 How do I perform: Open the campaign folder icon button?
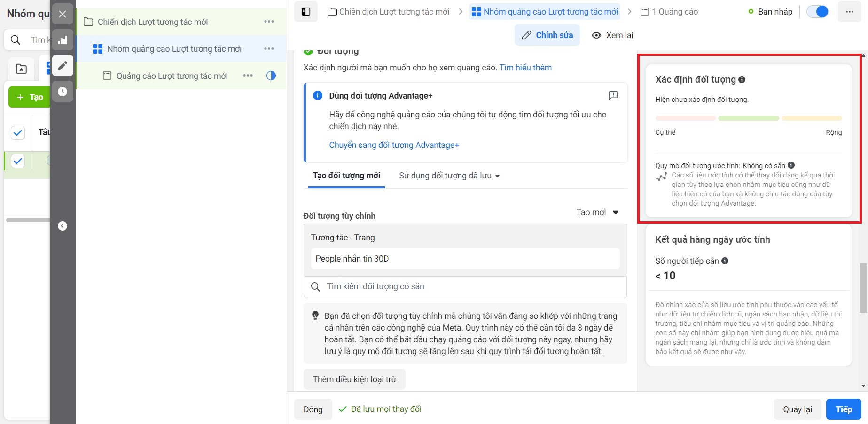point(21,69)
